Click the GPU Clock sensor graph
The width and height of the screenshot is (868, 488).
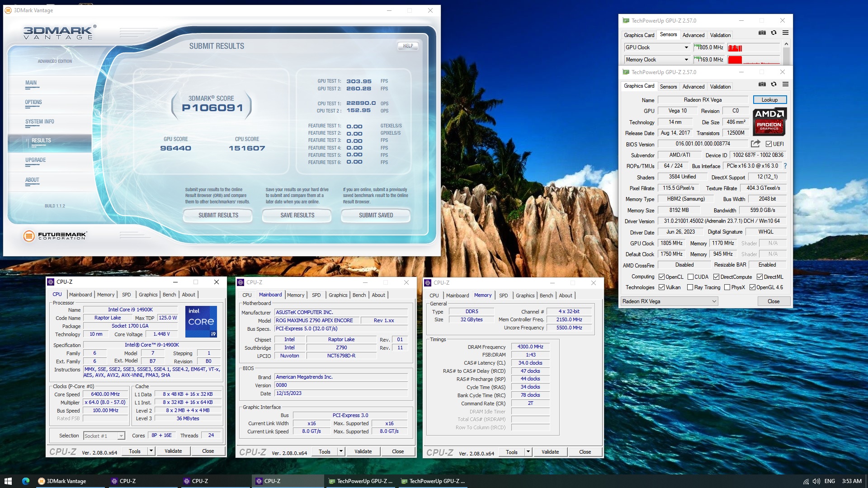pos(753,47)
